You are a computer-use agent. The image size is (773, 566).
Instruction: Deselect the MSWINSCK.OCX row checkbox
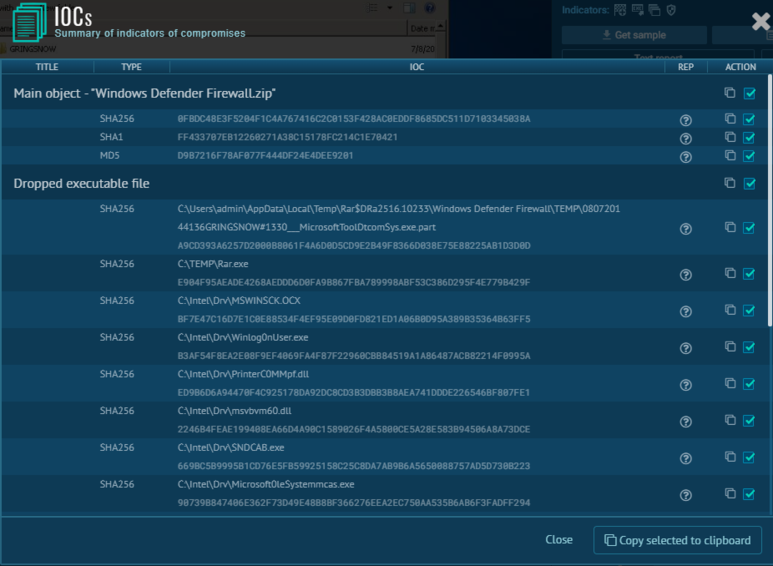point(749,311)
